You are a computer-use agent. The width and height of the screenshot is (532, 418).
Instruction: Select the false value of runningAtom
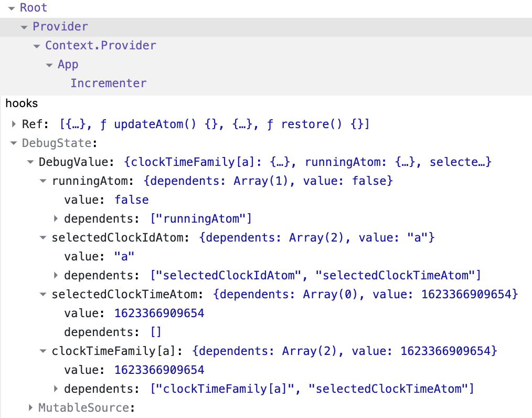coord(132,200)
